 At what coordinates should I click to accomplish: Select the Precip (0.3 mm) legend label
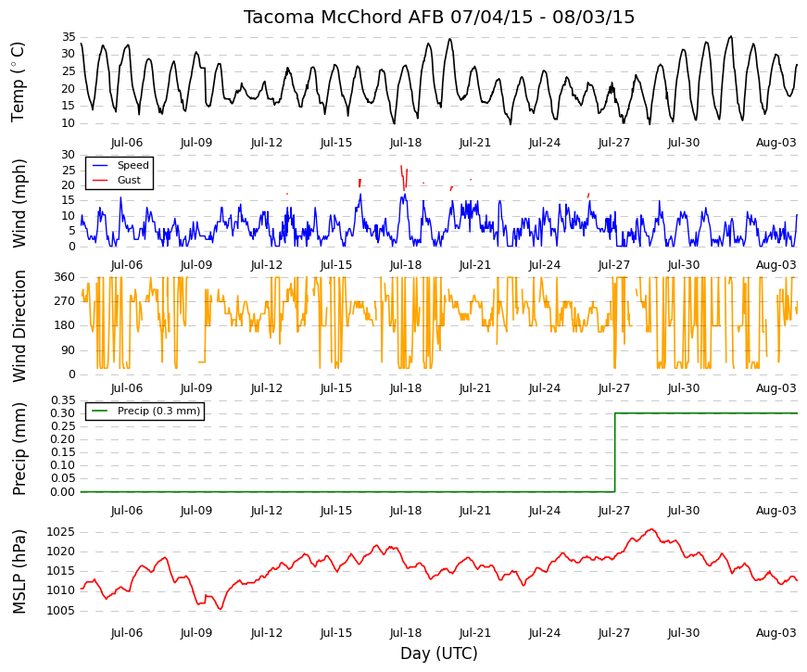(x=158, y=411)
